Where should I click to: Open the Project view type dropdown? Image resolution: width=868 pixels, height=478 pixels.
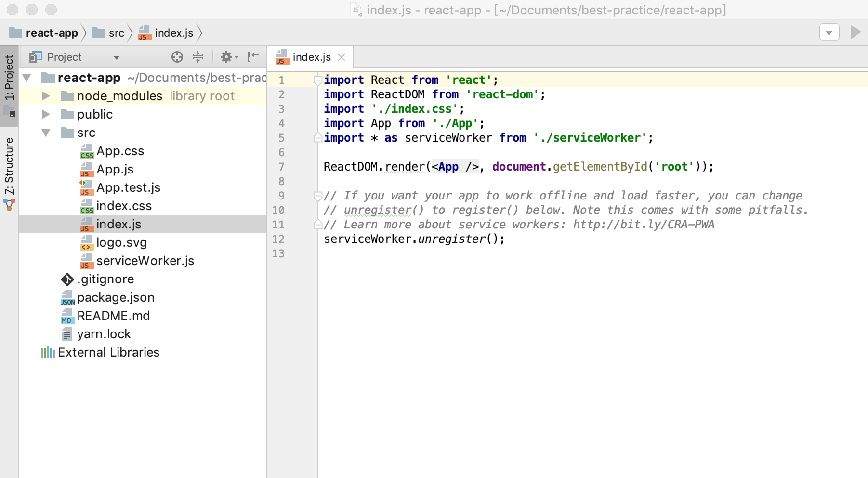point(116,57)
